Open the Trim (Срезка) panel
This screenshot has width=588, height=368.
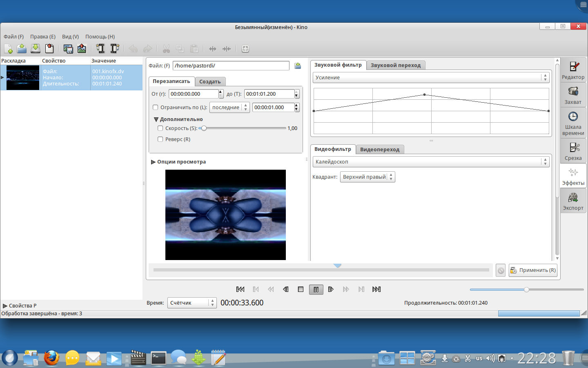[x=573, y=151]
